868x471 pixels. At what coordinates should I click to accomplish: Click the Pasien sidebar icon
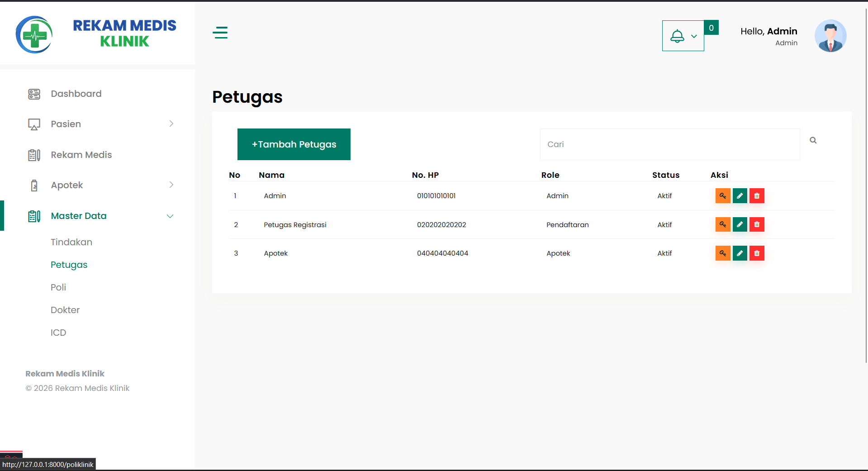click(34, 124)
